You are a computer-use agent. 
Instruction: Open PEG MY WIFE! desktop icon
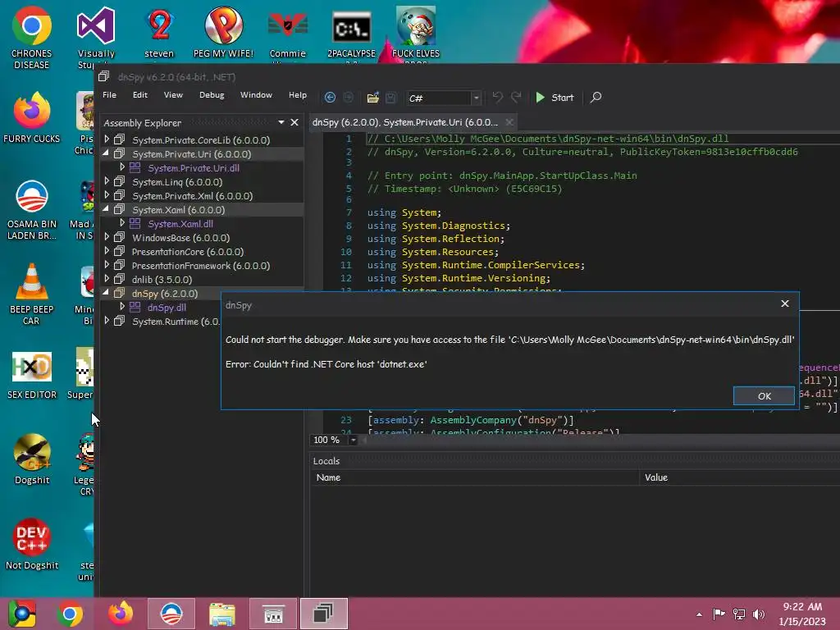(x=223, y=32)
